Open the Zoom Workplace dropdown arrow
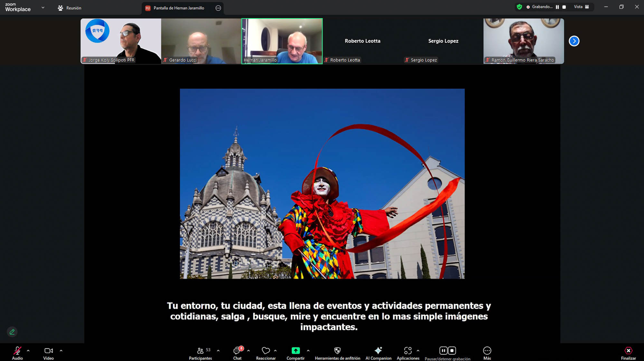Image resolution: width=644 pixels, height=361 pixels. (43, 8)
